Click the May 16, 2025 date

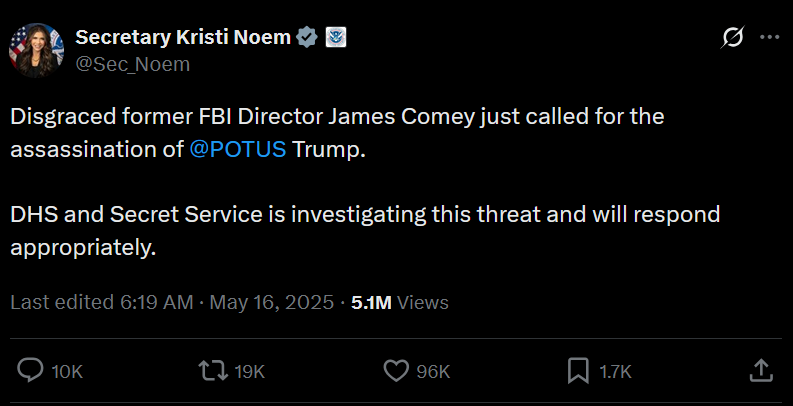[271, 303]
